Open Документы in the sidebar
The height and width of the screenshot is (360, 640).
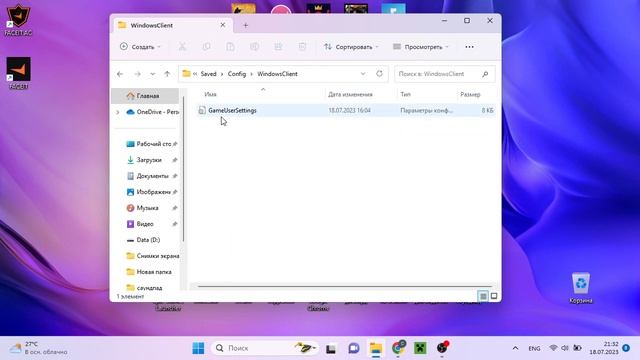[151, 176]
